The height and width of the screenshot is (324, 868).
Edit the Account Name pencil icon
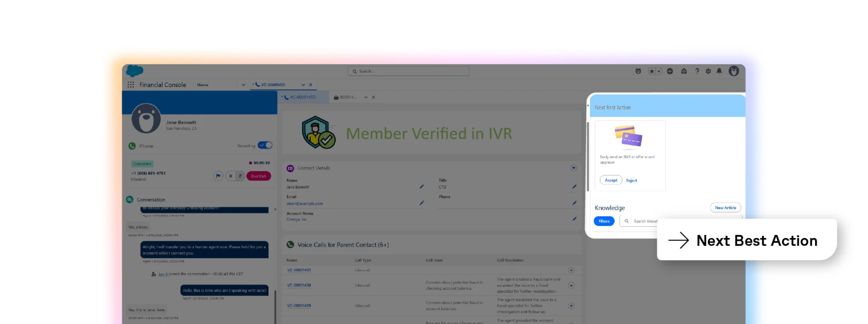574,219
